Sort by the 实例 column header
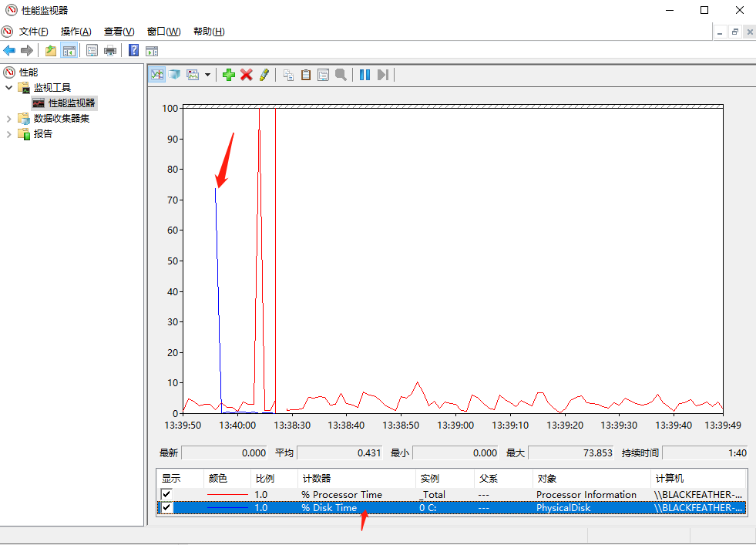Viewport: 756px width, 545px height. coord(445,479)
